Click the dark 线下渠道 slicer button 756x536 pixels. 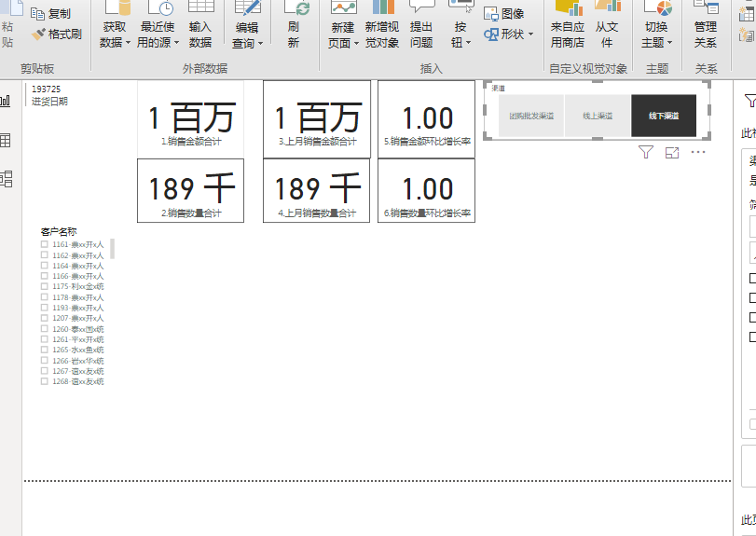click(x=664, y=116)
